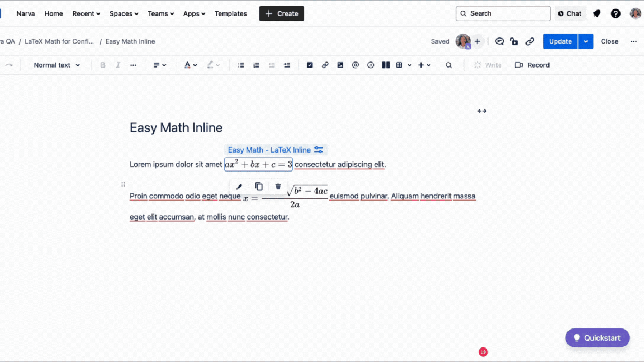
Task: Toggle bold formatting
Action: coord(103,65)
